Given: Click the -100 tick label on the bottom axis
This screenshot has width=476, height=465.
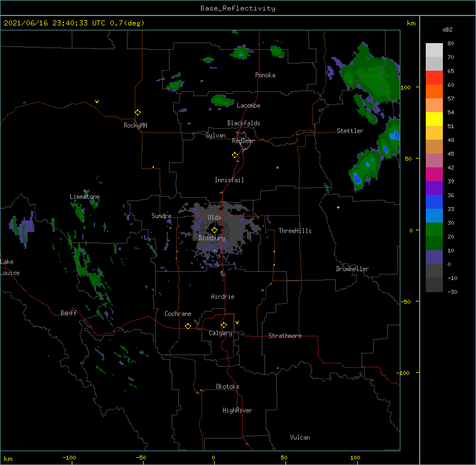Looking at the screenshot, I should point(69,457).
